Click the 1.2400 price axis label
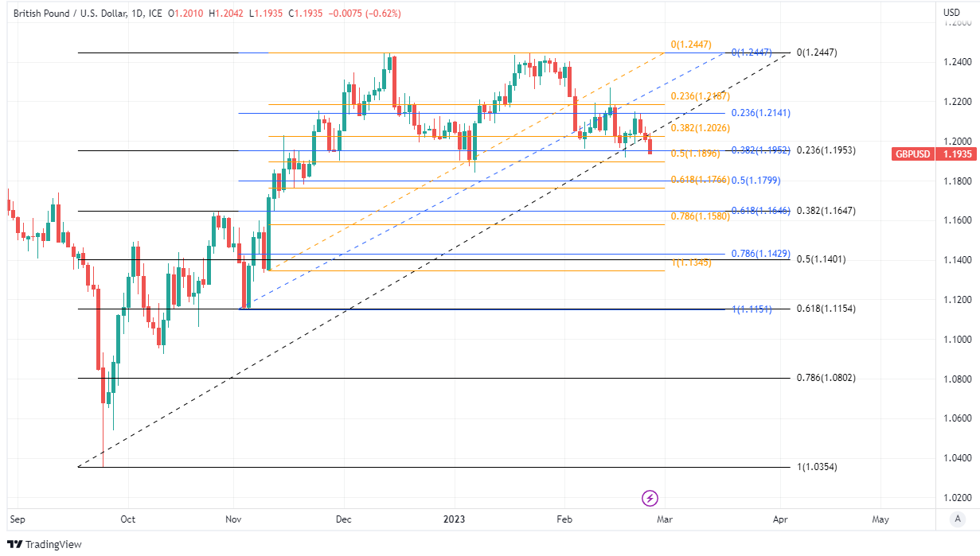980x556 pixels. click(958, 62)
